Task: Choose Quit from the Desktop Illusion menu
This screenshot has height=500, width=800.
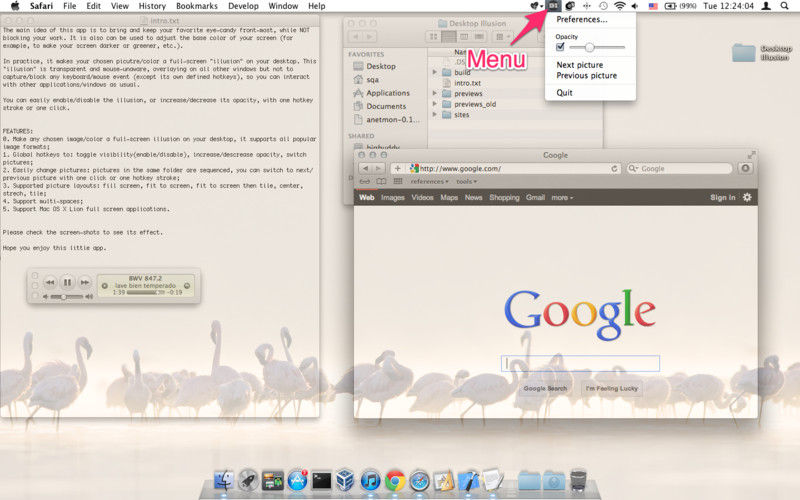Action: point(564,93)
